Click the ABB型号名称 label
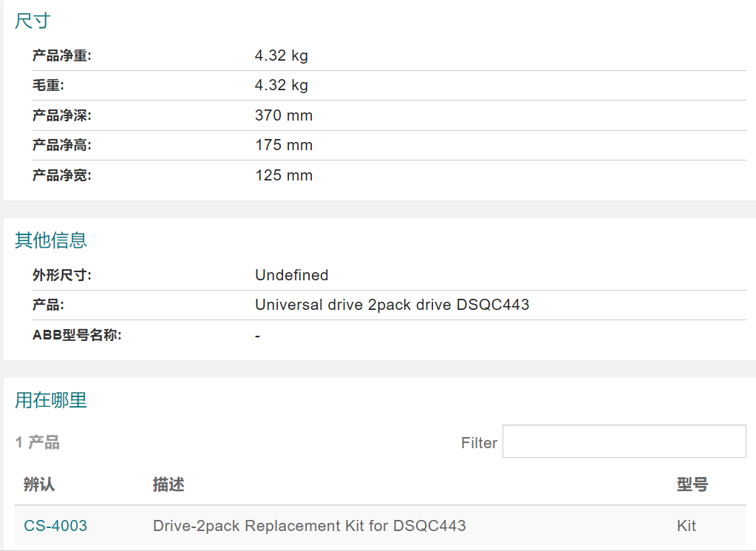This screenshot has height=551, width=756. click(x=77, y=335)
